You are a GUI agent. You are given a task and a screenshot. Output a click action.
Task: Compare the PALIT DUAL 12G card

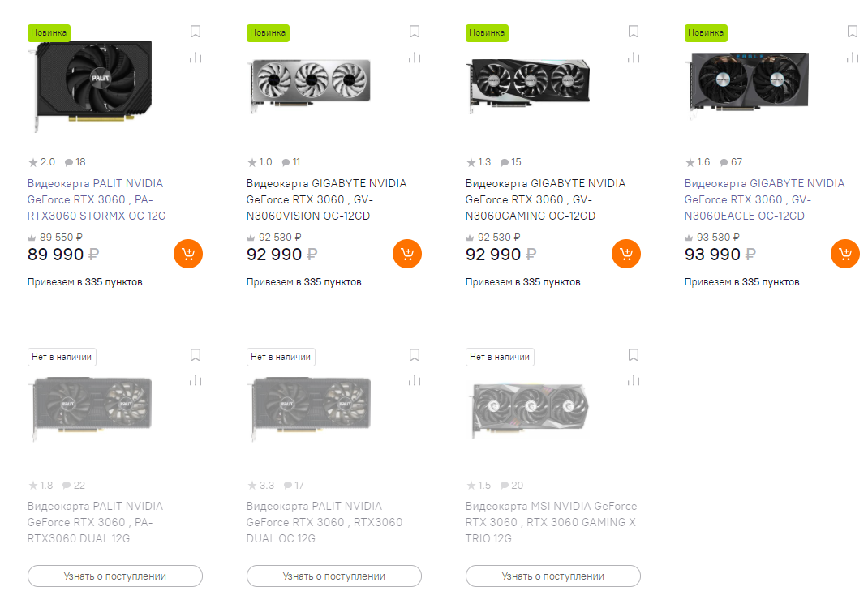[x=196, y=380]
